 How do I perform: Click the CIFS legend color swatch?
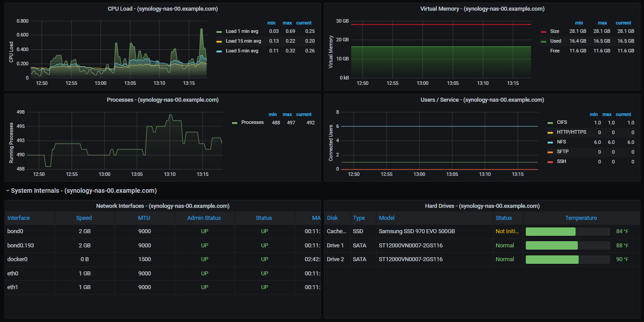(x=550, y=123)
